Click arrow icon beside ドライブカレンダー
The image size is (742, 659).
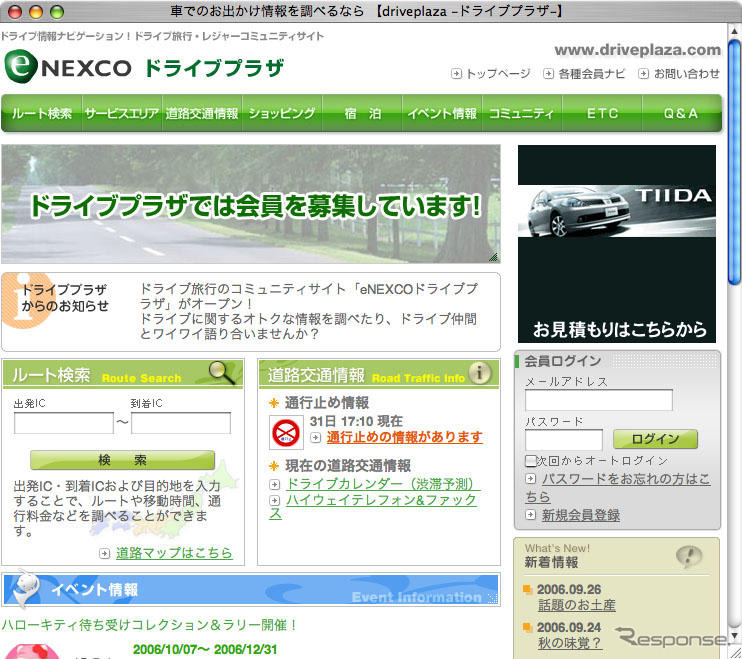point(274,484)
